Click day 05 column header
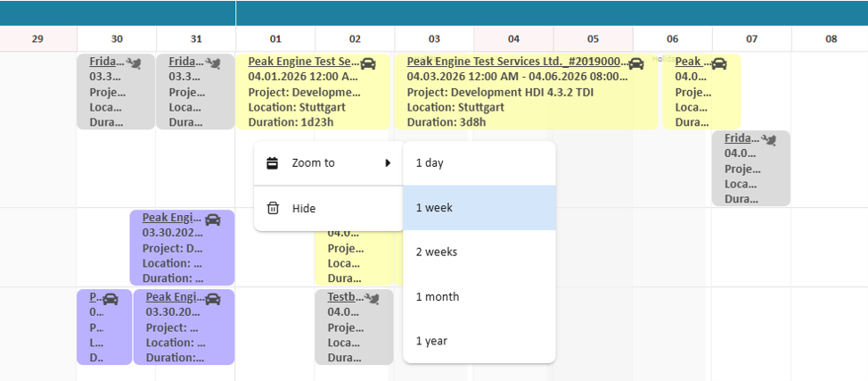 pos(593,39)
